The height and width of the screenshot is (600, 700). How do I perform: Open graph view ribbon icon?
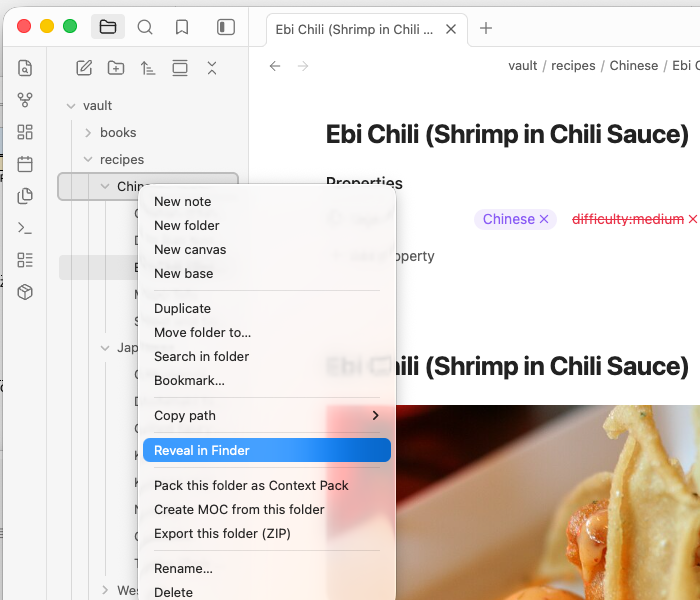point(25,100)
